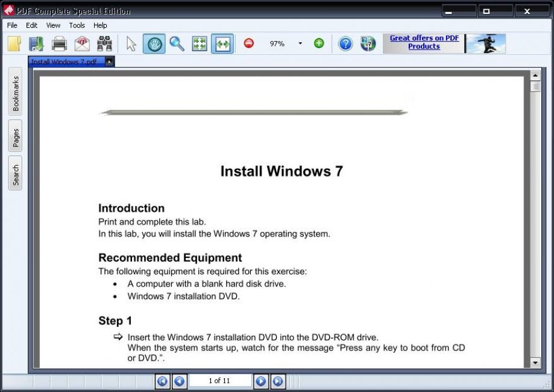The width and height of the screenshot is (554, 392).
Task: Print the document with the printer icon
Action: [59, 44]
